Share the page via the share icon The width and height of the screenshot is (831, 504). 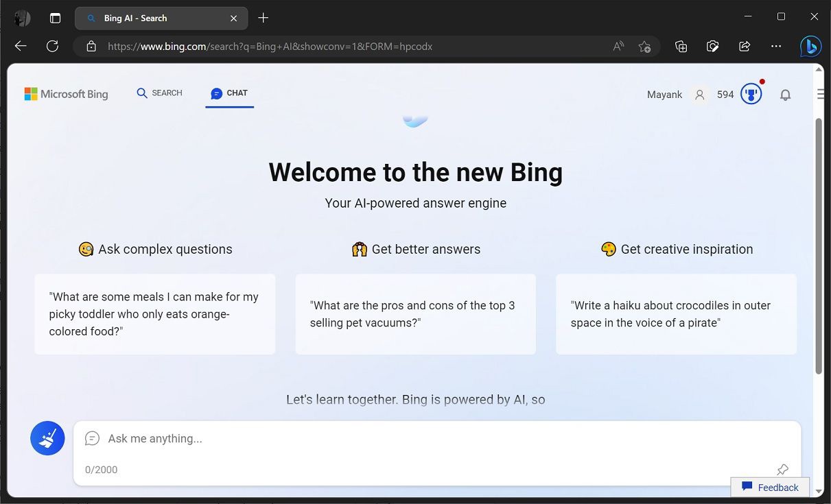click(x=744, y=46)
